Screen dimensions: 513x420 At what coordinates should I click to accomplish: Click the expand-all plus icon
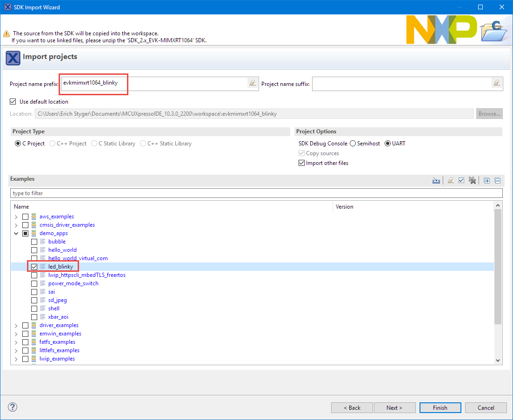pyautogui.click(x=487, y=181)
